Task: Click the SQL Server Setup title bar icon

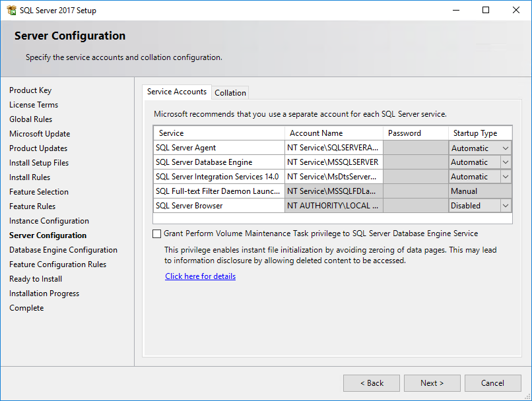Action: coord(11,10)
